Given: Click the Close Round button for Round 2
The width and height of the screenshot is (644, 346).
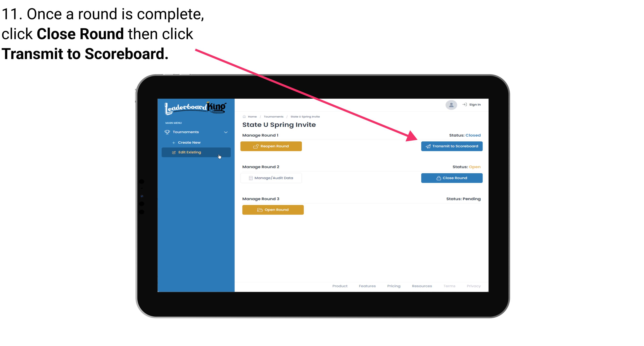Looking at the screenshot, I should [x=452, y=178].
